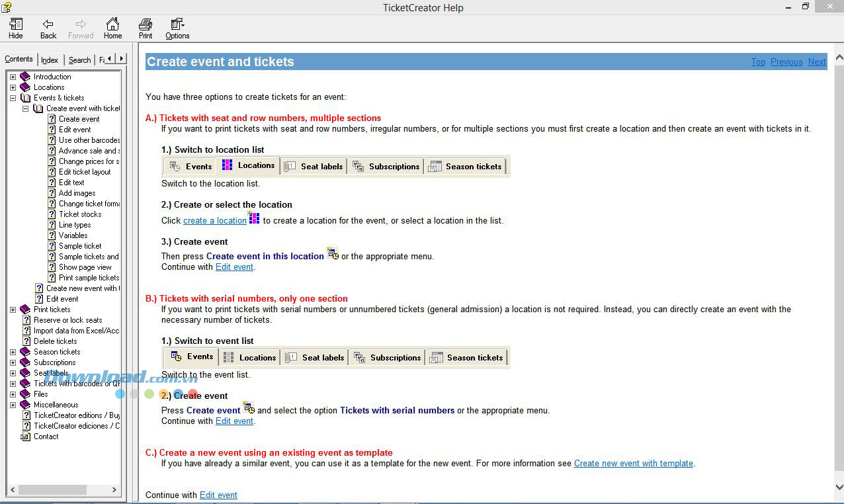Follow the 'Create new event with template' link
844x504 pixels.
click(x=633, y=464)
